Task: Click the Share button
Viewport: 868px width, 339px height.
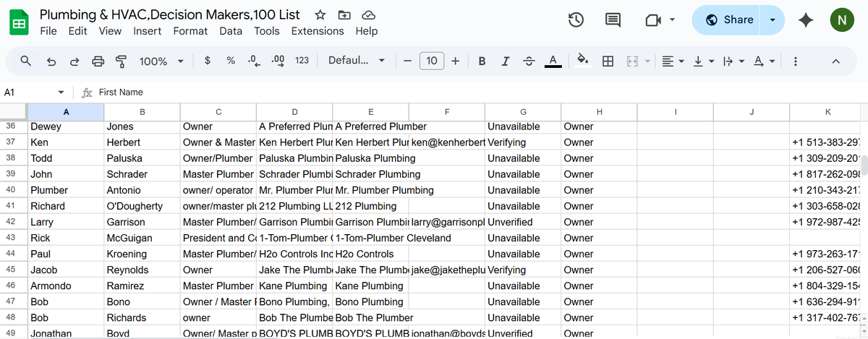Action: [x=728, y=20]
